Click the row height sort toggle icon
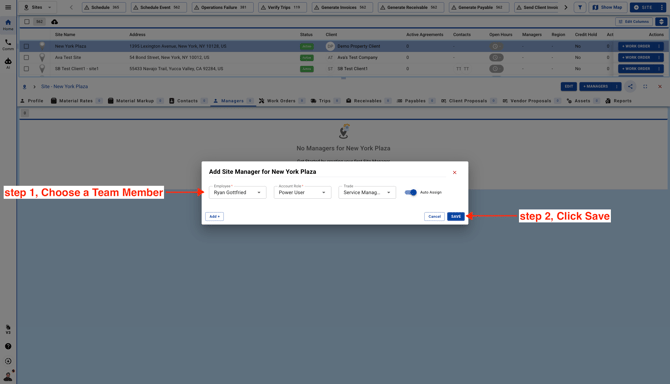The height and width of the screenshot is (384, 670). (x=661, y=22)
